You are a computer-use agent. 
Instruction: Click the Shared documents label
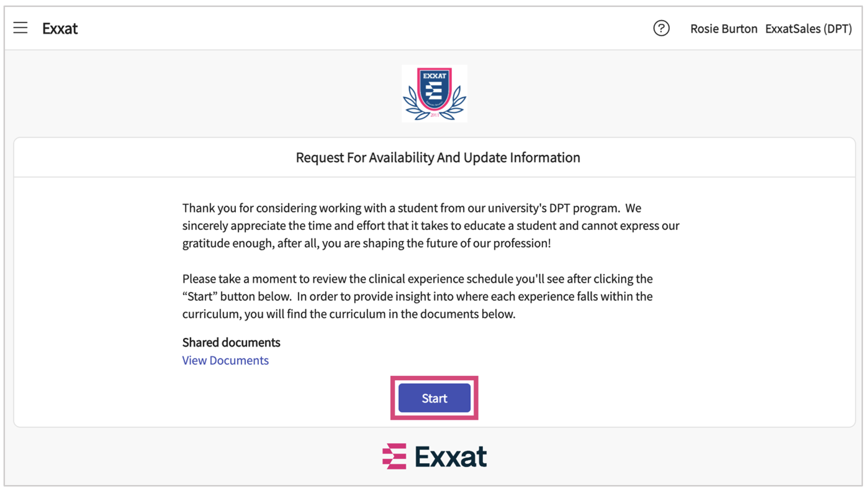(231, 342)
